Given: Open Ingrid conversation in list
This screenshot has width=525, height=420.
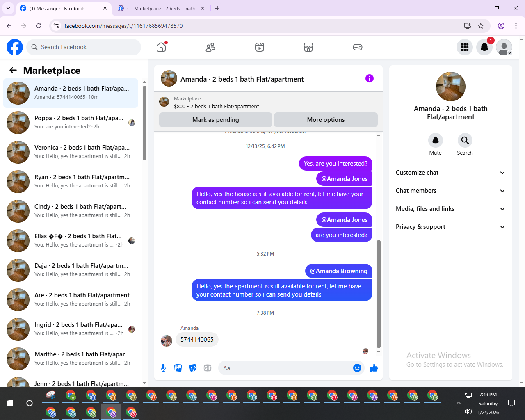Looking at the screenshot, I should [x=71, y=329].
